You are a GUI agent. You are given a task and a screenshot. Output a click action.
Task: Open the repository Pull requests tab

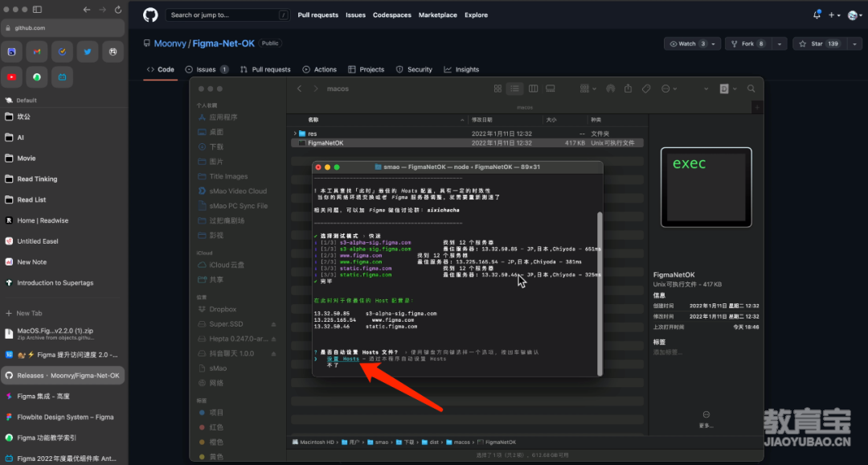pos(265,69)
